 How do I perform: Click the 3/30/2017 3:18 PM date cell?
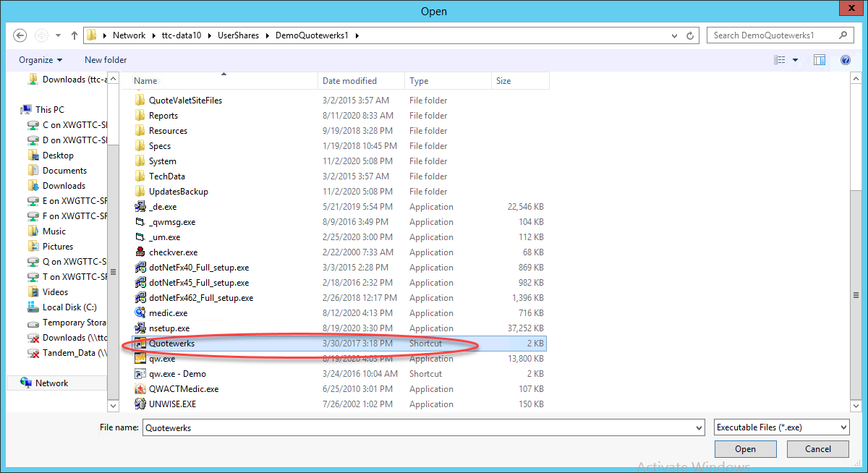(x=357, y=344)
